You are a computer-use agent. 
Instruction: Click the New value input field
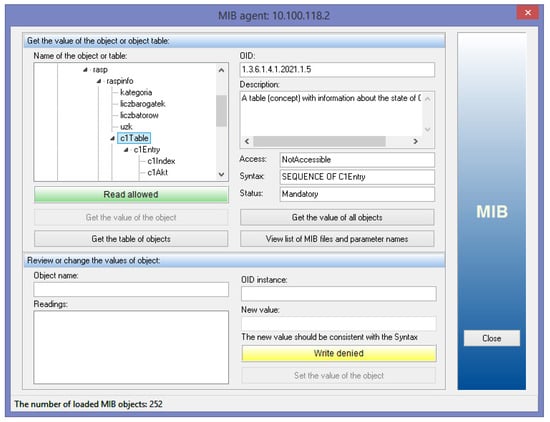339,324
